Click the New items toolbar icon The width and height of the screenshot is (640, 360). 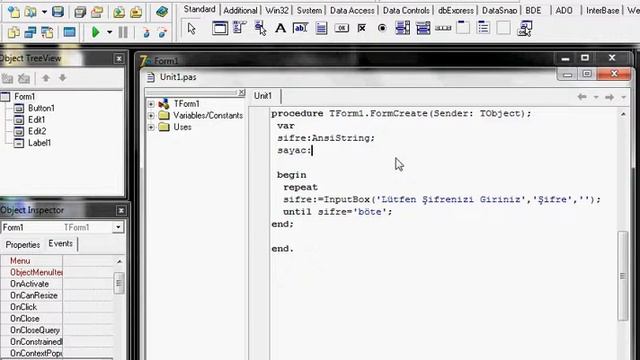click(x=13, y=12)
